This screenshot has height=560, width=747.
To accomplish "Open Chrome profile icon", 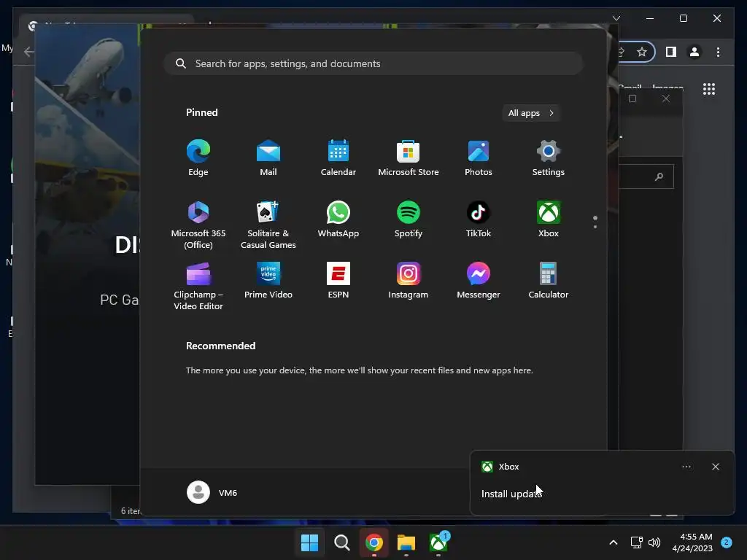I will pos(694,52).
